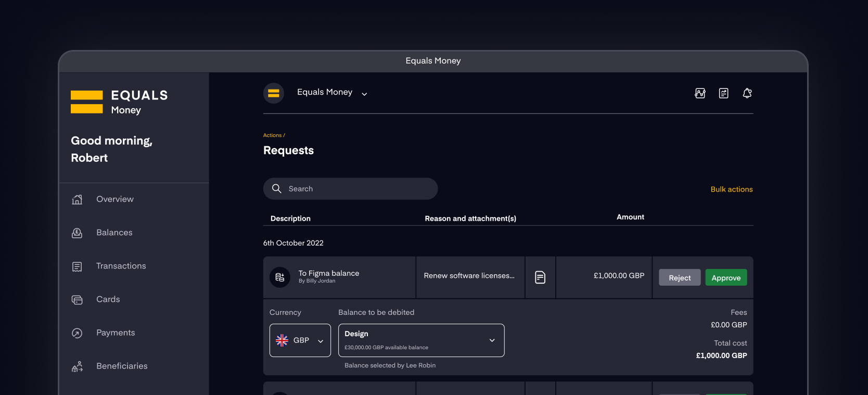
Task: Click the 'Good morning, Robert' greeting
Action: click(x=112, y=149)
